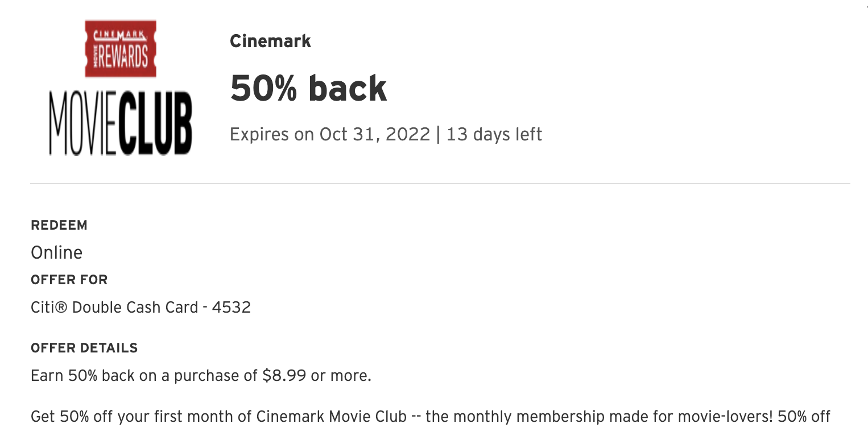Click the bold CLUB word in the logo

(155, 125)
